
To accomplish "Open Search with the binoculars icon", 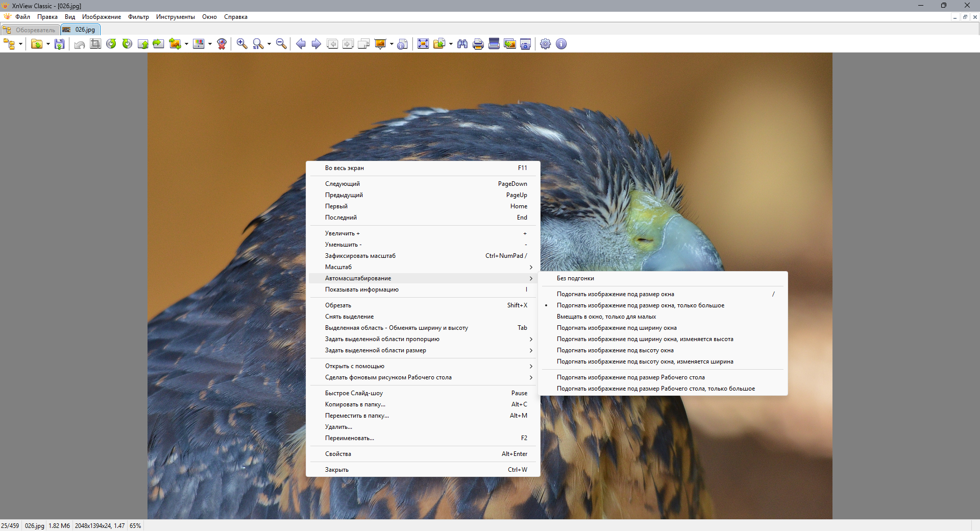I will [x=462, y=44].
